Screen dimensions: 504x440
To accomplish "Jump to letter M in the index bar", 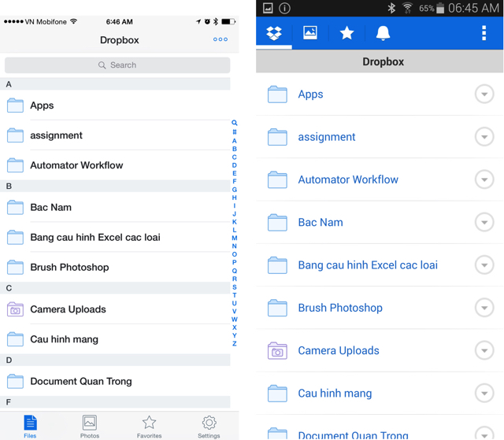I will pos(235,238).
